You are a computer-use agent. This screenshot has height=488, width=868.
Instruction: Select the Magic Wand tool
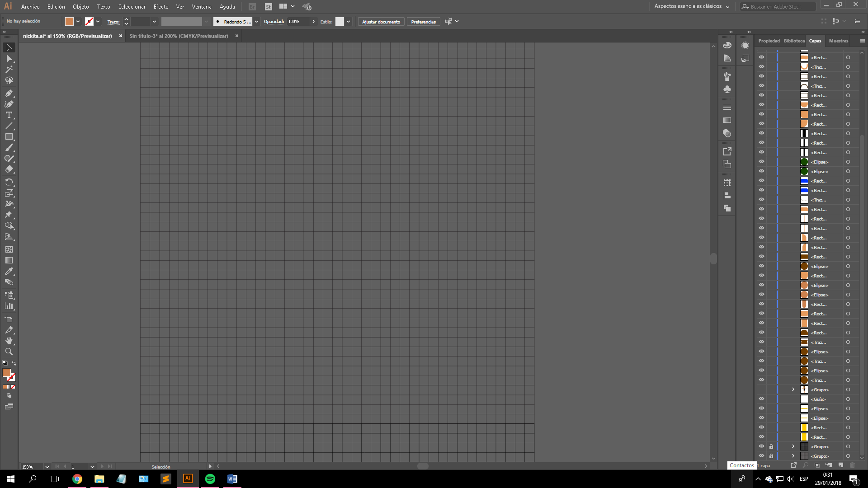click(9, 69)
